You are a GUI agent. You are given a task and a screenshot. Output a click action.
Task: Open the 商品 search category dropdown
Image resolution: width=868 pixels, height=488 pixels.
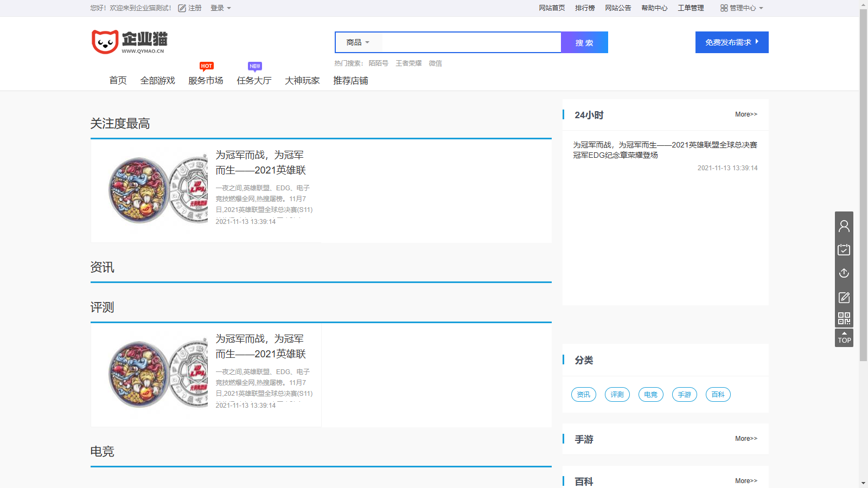358,42
